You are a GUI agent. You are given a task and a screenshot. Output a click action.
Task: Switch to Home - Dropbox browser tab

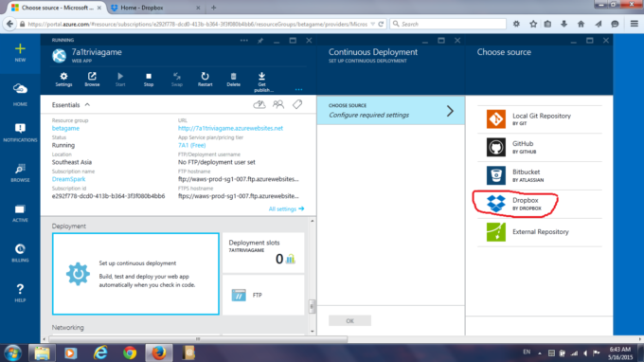(x=154, y=8)
